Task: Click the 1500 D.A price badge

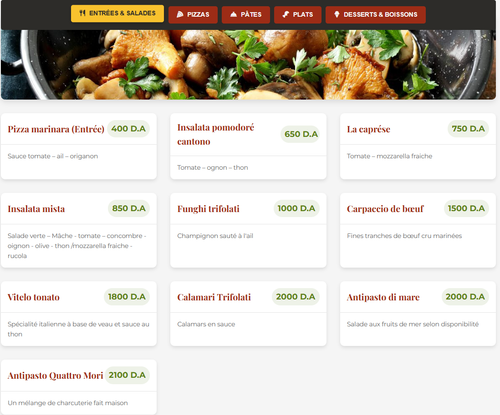Action: point(466,208)
